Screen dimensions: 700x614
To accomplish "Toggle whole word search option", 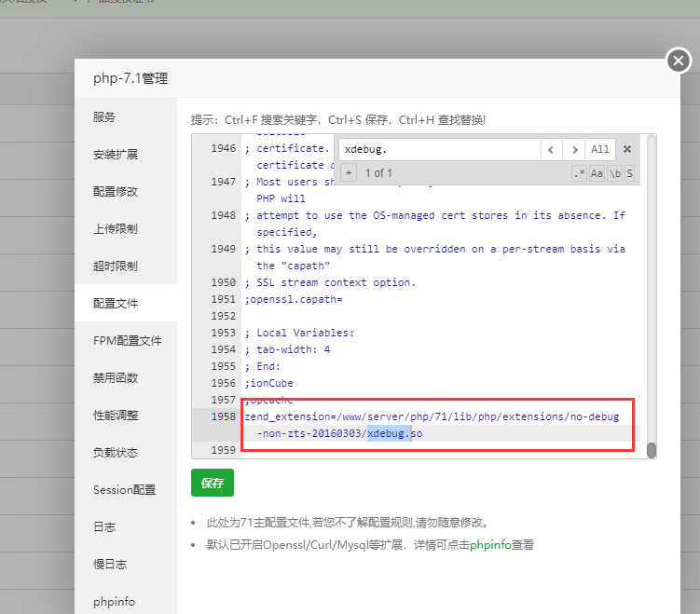I will [615, 173].
